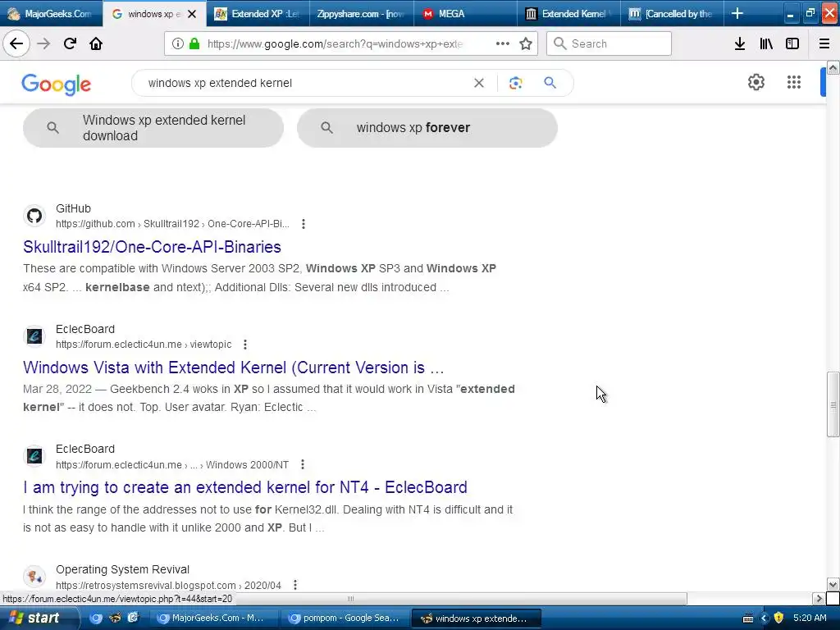
Task: Click the security shield tray icon
Action: point(779,618)
